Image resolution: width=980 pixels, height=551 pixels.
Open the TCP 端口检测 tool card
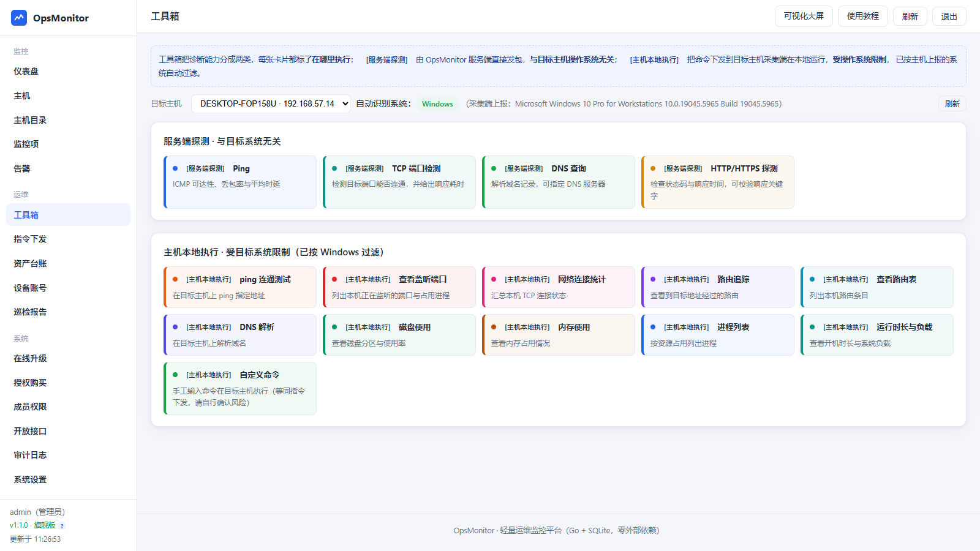[399, 182]
